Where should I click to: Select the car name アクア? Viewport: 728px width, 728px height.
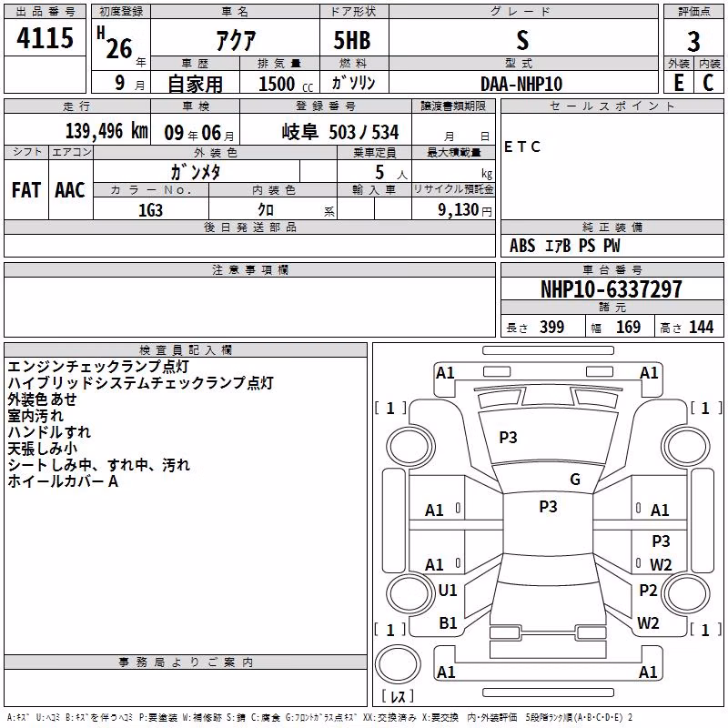(x=236, y=40)
